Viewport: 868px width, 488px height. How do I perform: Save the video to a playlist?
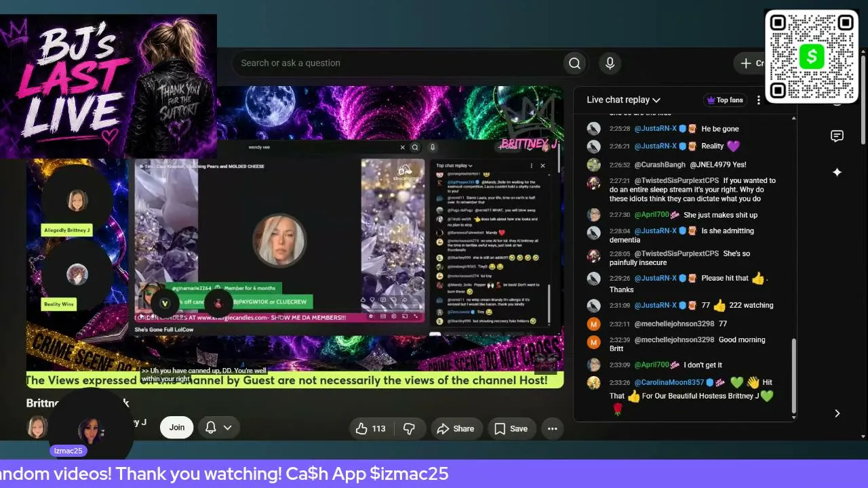tap(511, 428)
